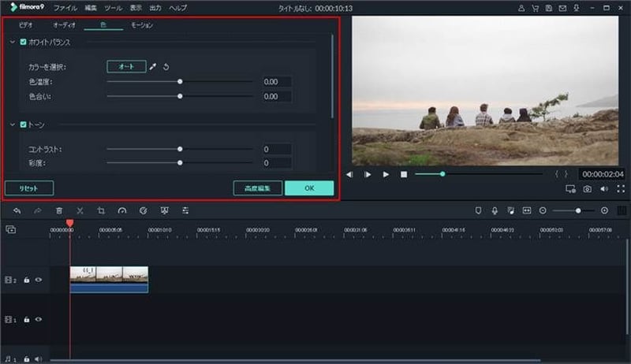Open the ファイル menu
631x364 pixels.
[x=66, y=6]
